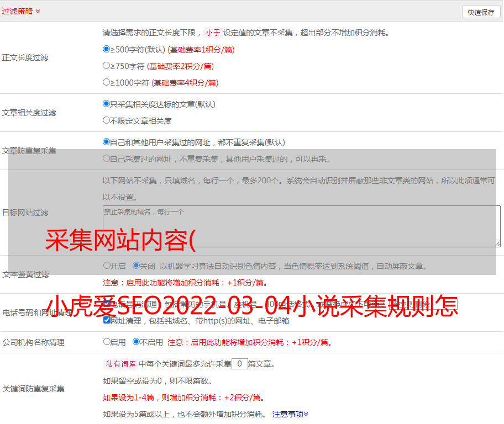This screenshot has height=424, width=504.
Task: Click the 篇文章 count input field
Action: 239,364
